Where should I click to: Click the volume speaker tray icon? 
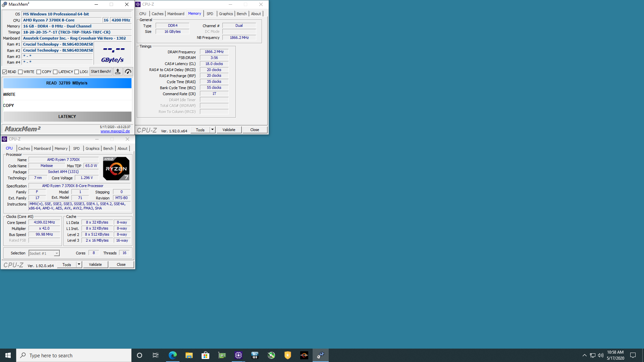coord(601,355)
